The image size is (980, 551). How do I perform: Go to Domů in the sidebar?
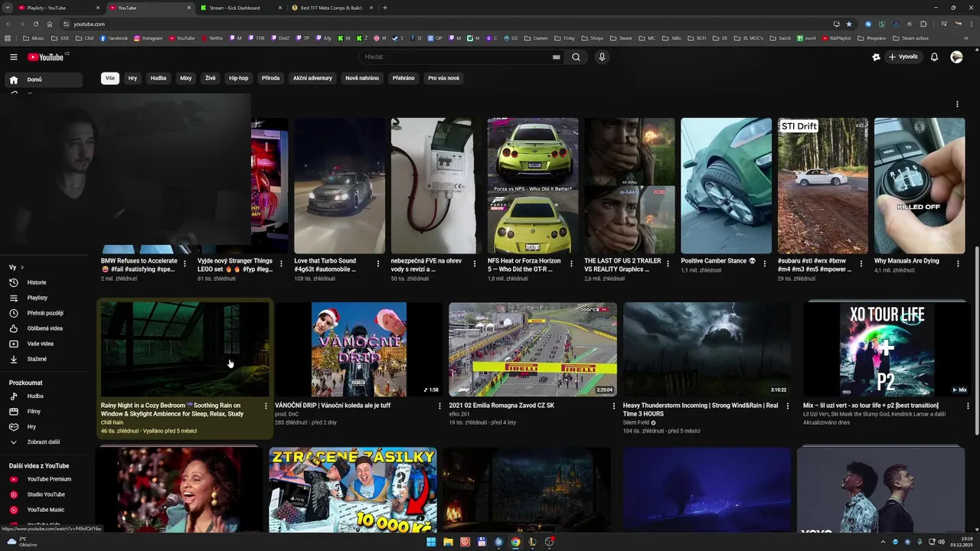tap(43, 80)
